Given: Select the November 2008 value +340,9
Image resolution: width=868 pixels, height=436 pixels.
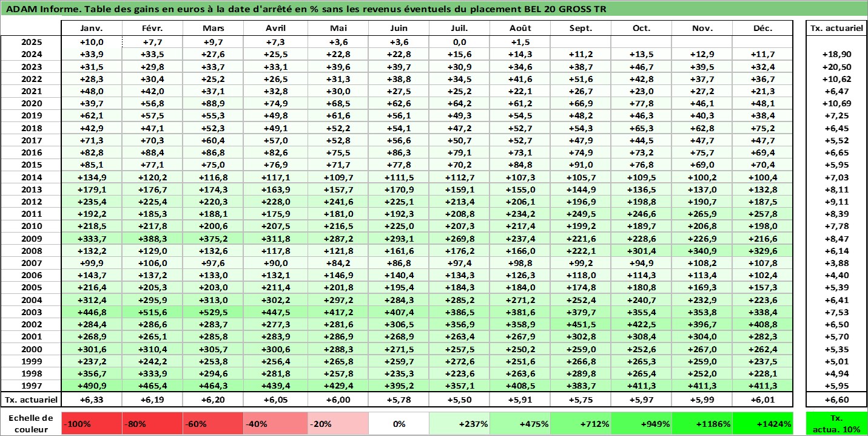Looking at the screenshot, I should (702, 251).
